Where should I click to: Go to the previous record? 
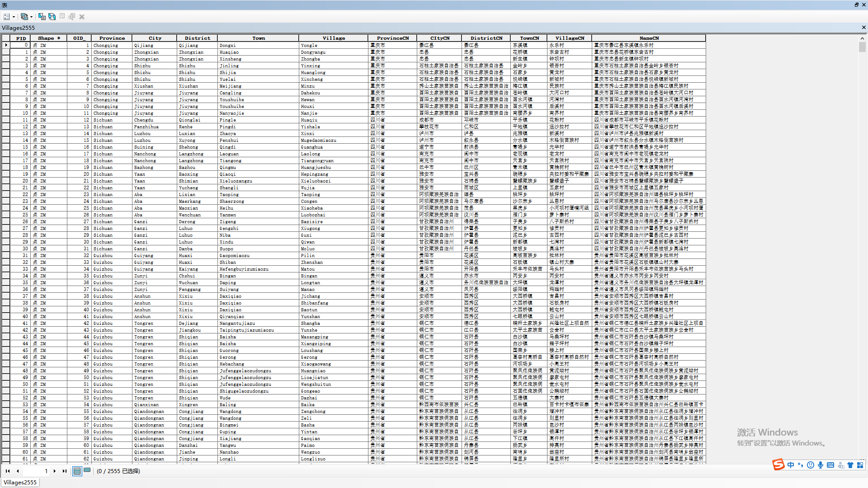18,471
